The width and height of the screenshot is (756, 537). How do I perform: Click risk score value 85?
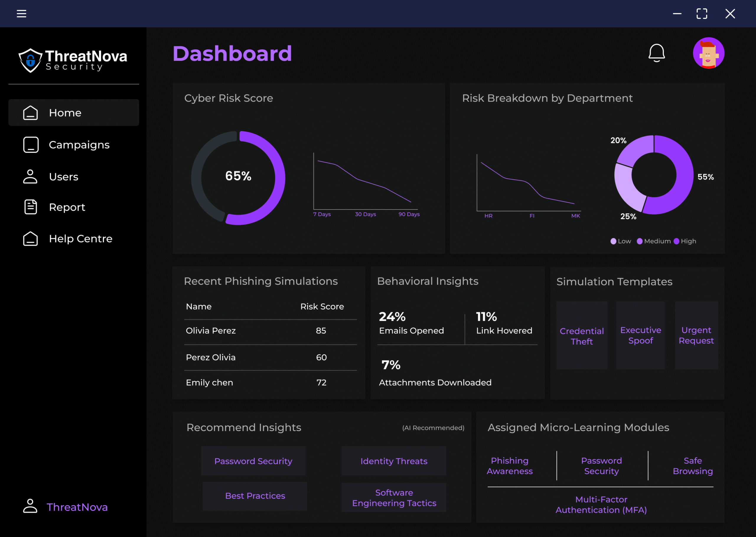(321, 331)
